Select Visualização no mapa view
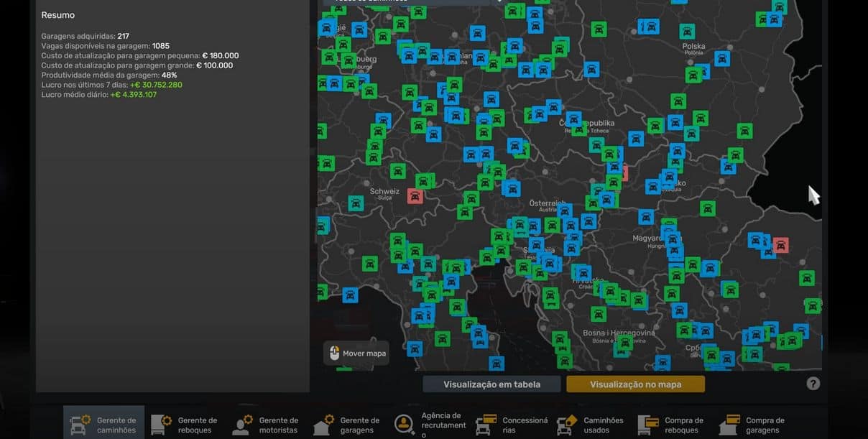Screen dimensions: 868x439 [x=635, y=384]
